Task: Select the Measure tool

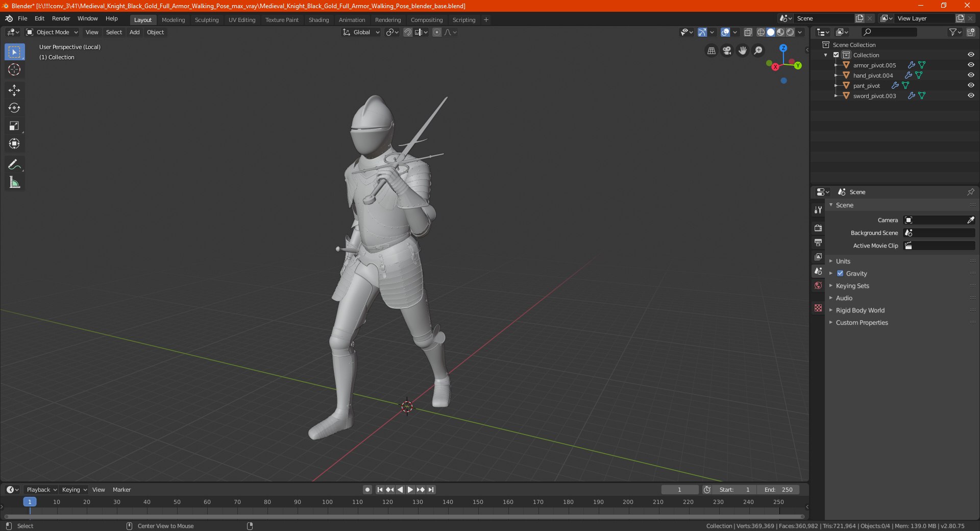Action: (14, 182)
